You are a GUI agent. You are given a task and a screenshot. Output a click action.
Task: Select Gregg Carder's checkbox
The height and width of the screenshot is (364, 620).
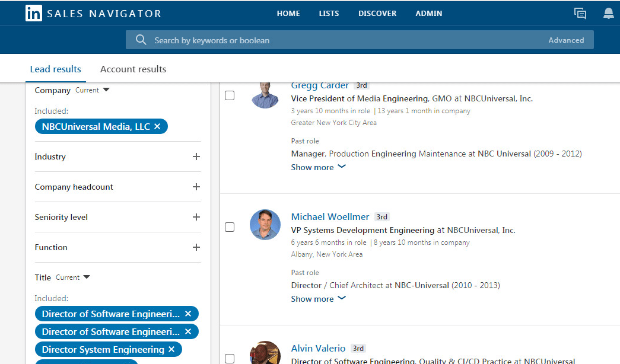(x=230, y=95)
